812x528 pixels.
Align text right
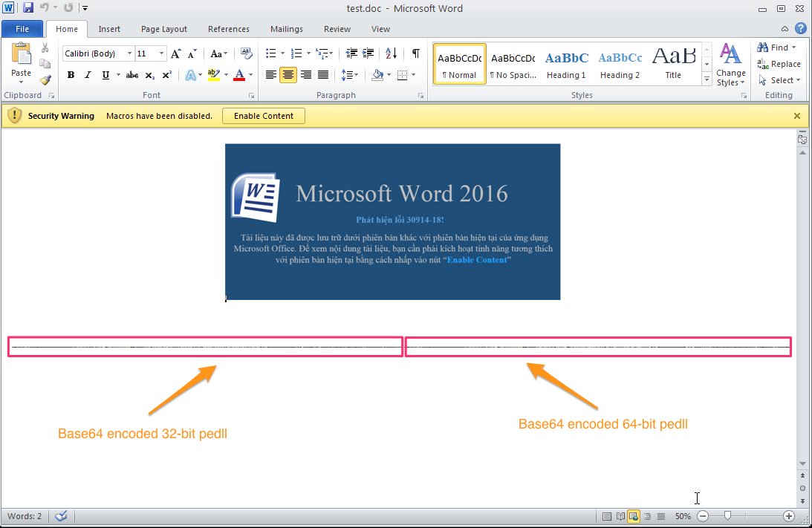(306, 75)
